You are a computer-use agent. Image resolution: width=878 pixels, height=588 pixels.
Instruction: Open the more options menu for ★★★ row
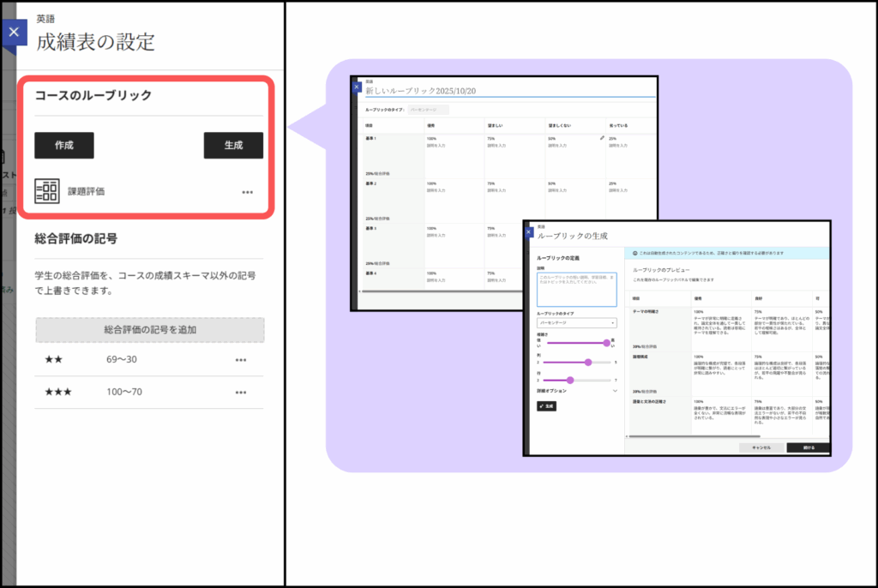(x=241, y=393)
